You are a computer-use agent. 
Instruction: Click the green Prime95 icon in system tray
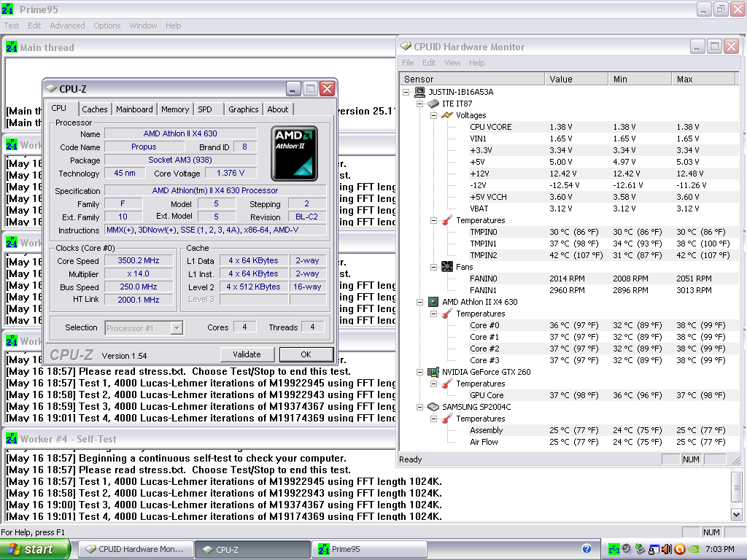(614, 549)
